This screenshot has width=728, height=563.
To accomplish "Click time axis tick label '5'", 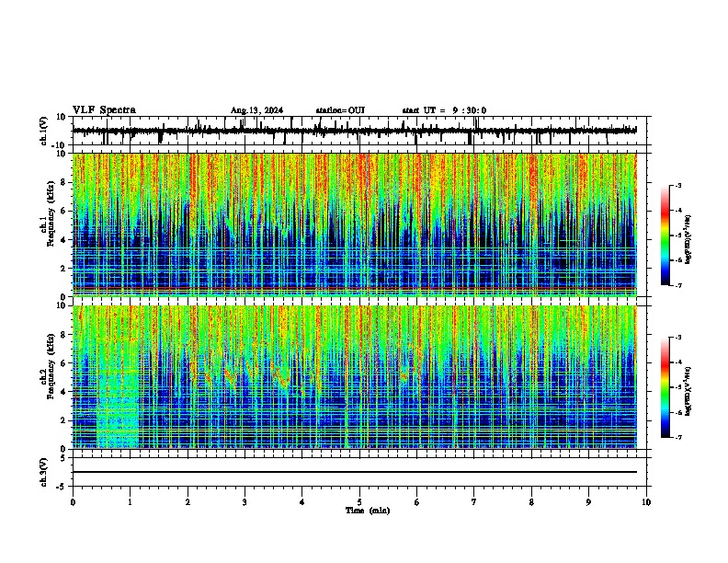I will 359,502.
